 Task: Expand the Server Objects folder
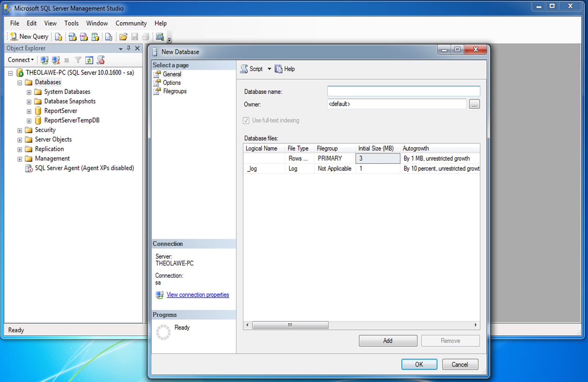tap(20, 140)
